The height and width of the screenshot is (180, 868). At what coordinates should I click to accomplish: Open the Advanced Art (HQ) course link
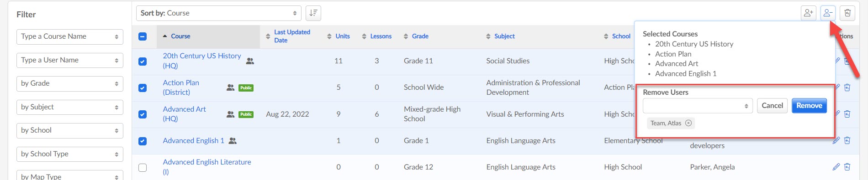coord(185,114)
